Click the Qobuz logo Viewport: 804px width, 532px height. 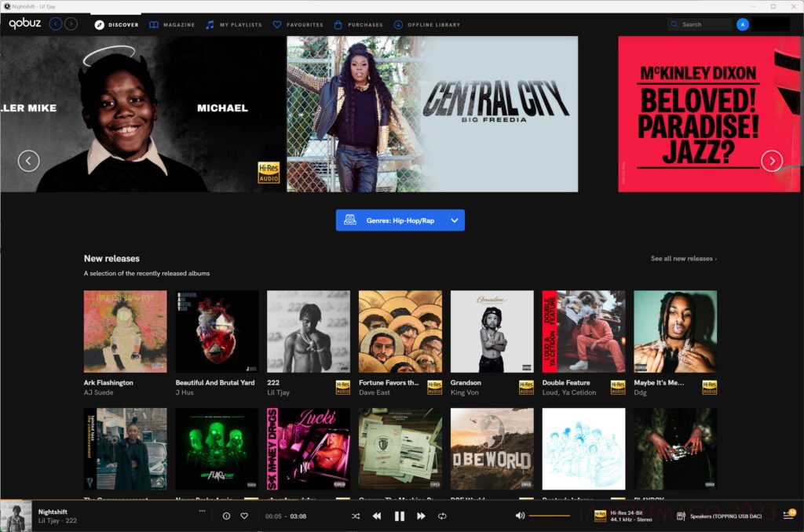pyautogui.click(x=24, y=24)
